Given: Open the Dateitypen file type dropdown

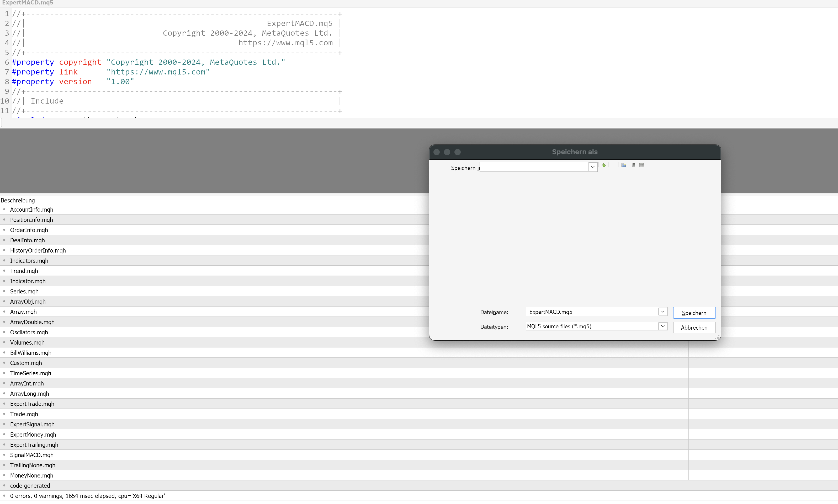Looking at the screenshot, I should (x=663, y=326).
